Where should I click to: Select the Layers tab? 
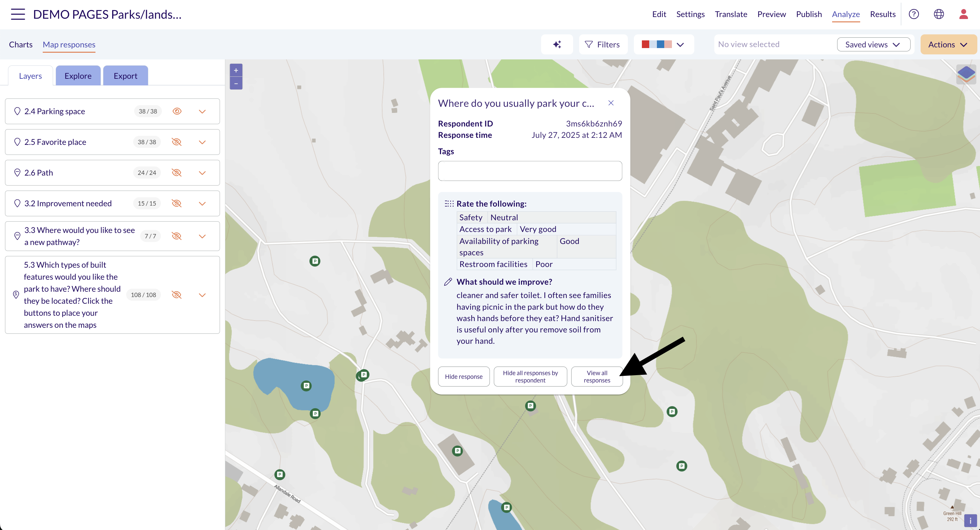pyautogui.click(x=30, y=76)
